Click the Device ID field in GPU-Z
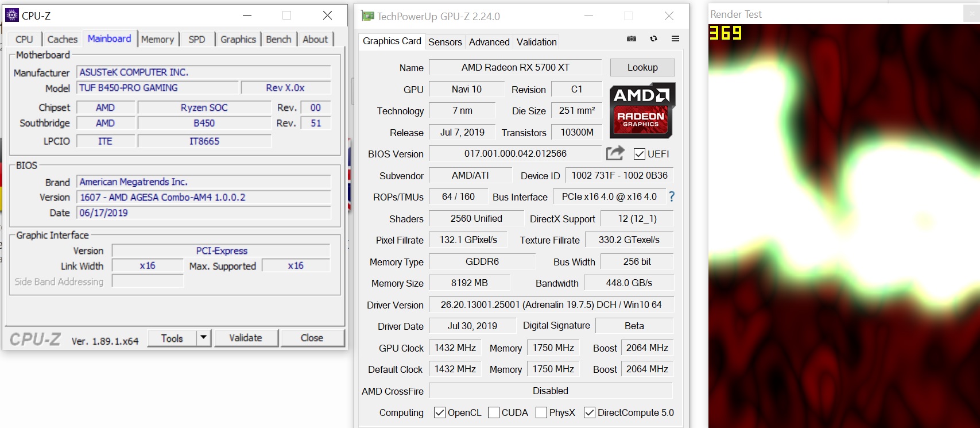 [619, 175]
